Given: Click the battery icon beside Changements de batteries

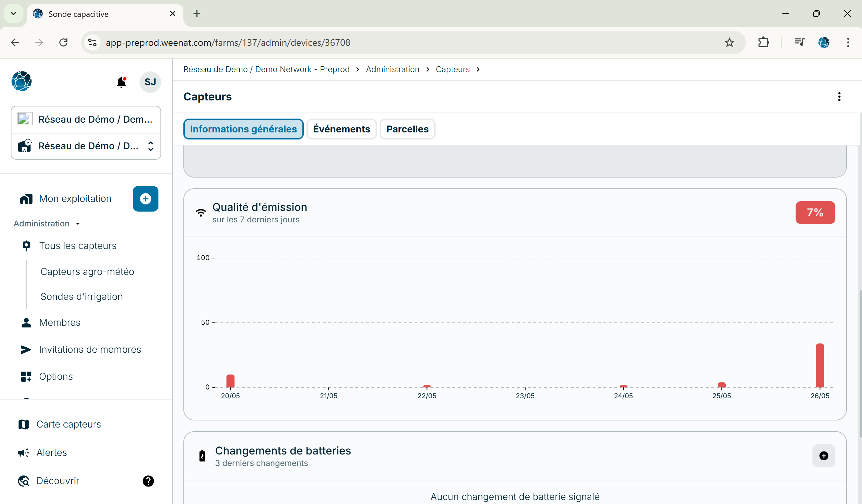Looking at the screenshot, I should tap(202, 456).
